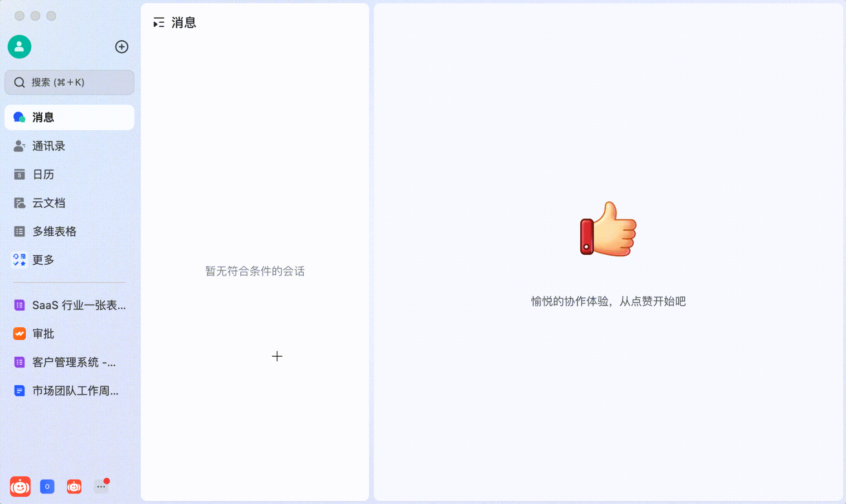This screenshot has height=504, width=846.
Task: Switch to the blue square workspace
Action: (47, 487)
